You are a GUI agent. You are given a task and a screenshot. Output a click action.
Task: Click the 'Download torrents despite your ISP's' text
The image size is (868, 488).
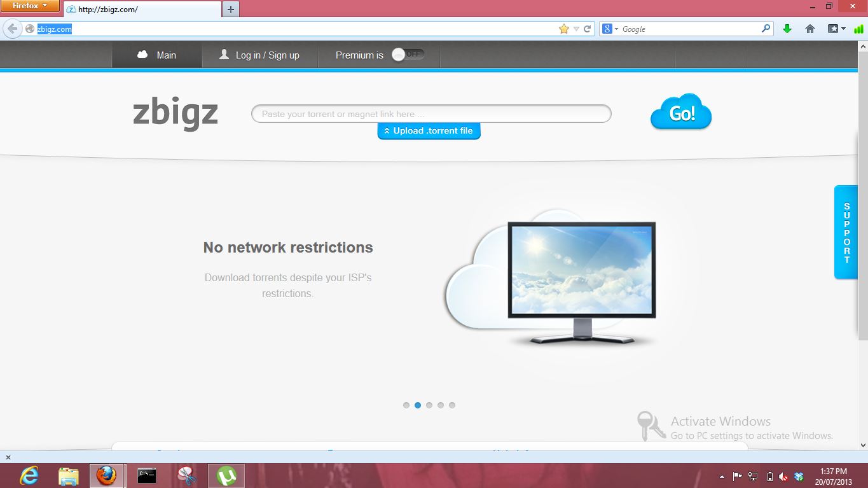point(288,277)
